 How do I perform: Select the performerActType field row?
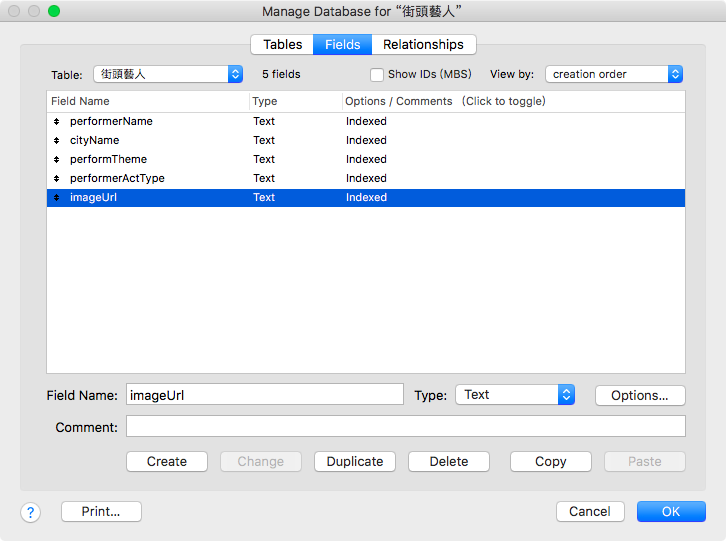[366, 178]
